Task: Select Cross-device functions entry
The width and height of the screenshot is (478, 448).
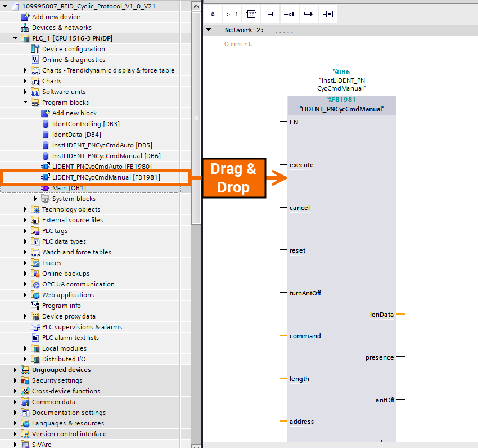Action: coord(66,391)
